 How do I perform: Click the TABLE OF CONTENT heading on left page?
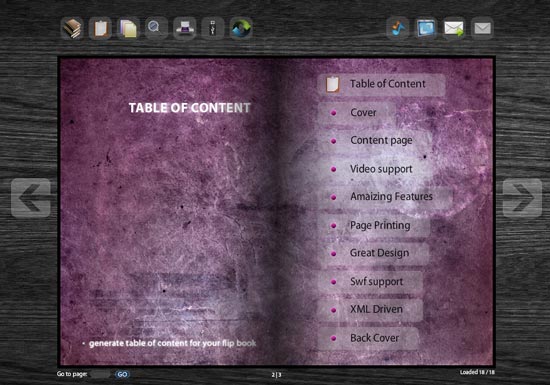point(190,108)
